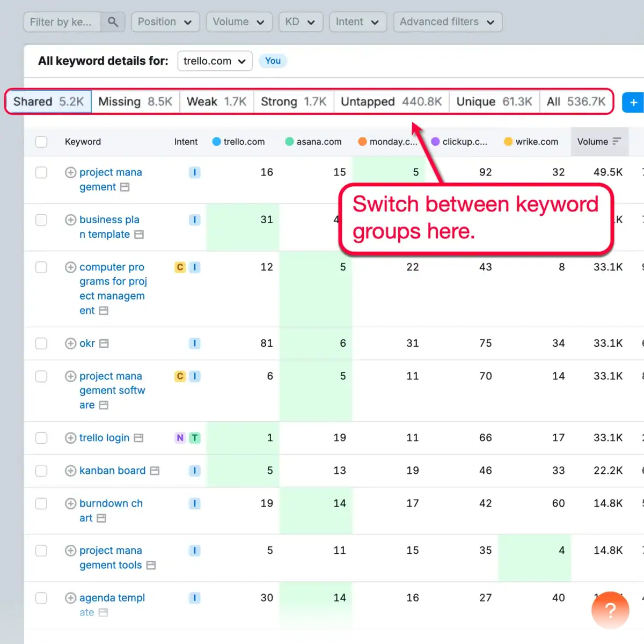Click the Filter by keyword input field

62,22
